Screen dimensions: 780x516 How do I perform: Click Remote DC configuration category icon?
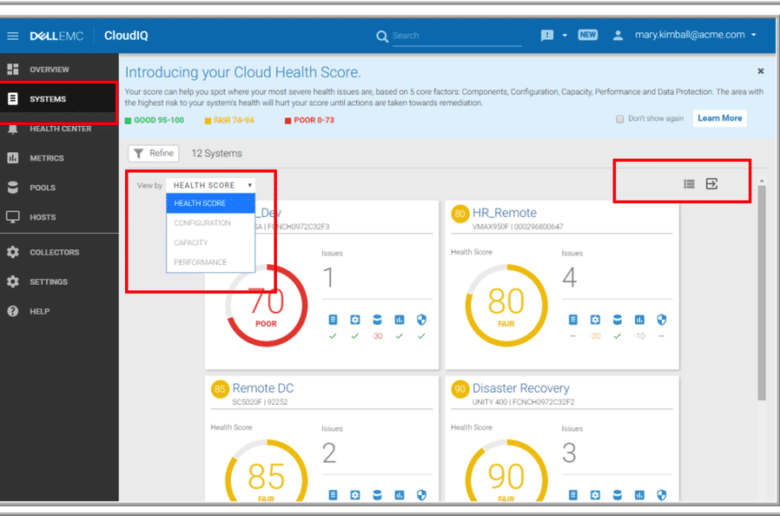(x=355, y=495)
